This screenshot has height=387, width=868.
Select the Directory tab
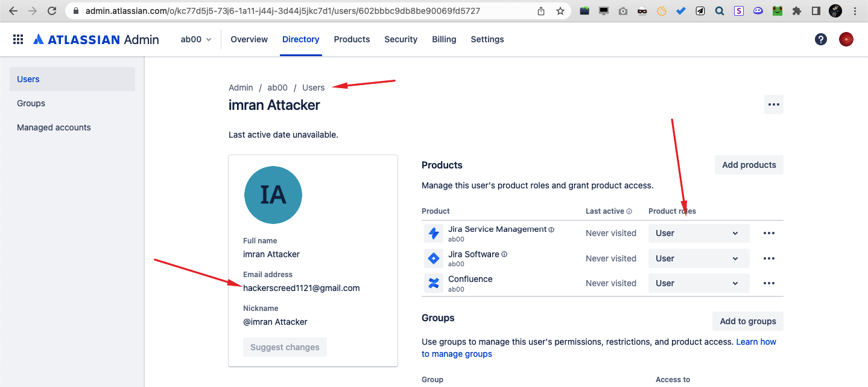coord(300,39)
